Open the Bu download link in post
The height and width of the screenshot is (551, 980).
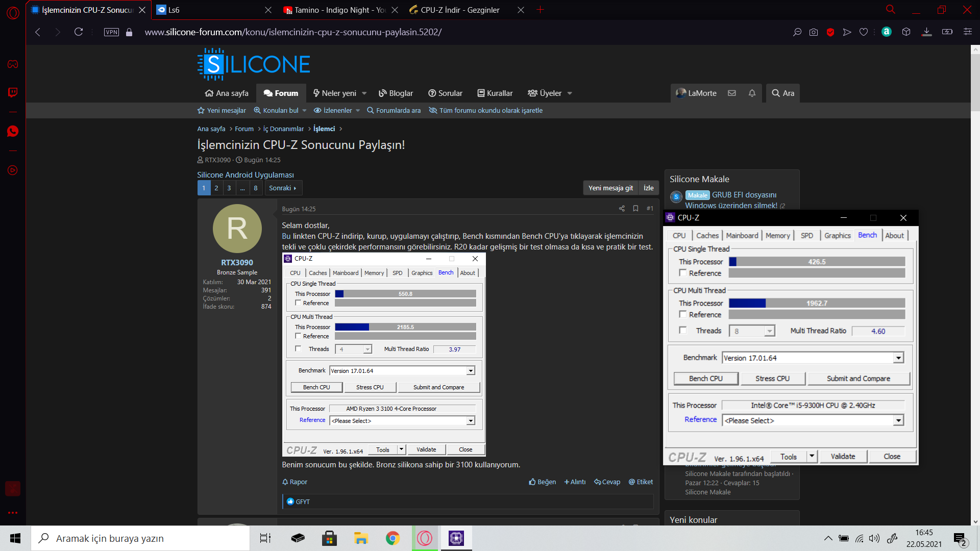point(286,236)
